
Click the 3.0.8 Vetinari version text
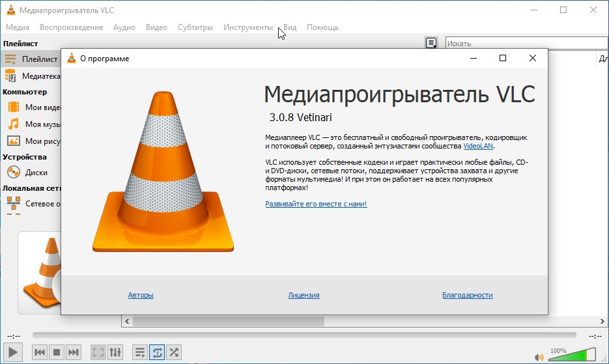[301, 117]
